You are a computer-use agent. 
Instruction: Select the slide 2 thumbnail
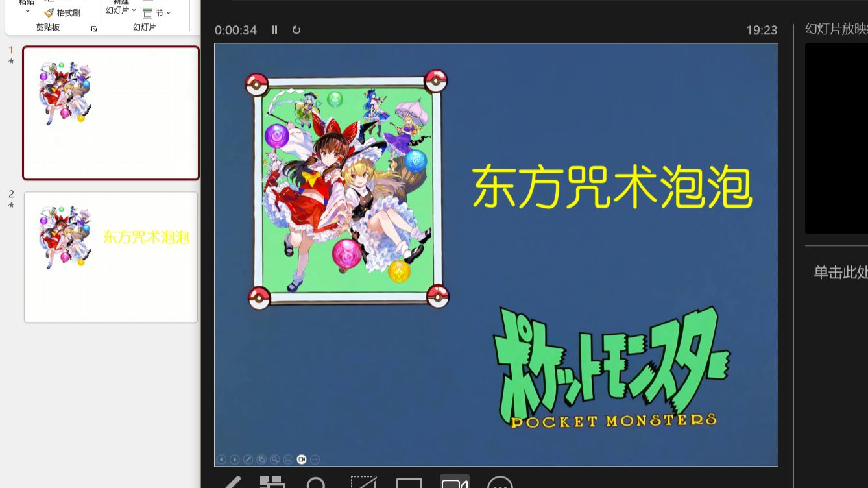(111, 257)
